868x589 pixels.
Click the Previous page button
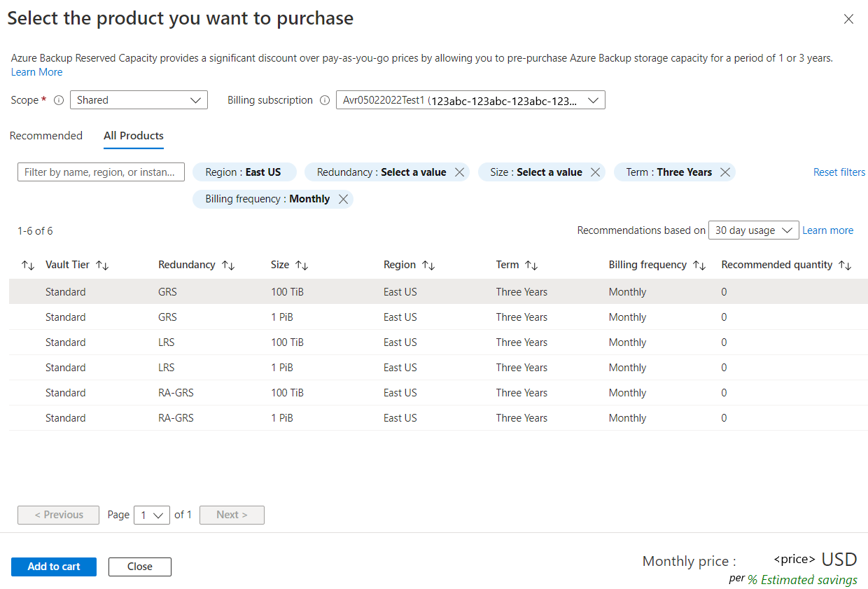click(x=59, y=515)
